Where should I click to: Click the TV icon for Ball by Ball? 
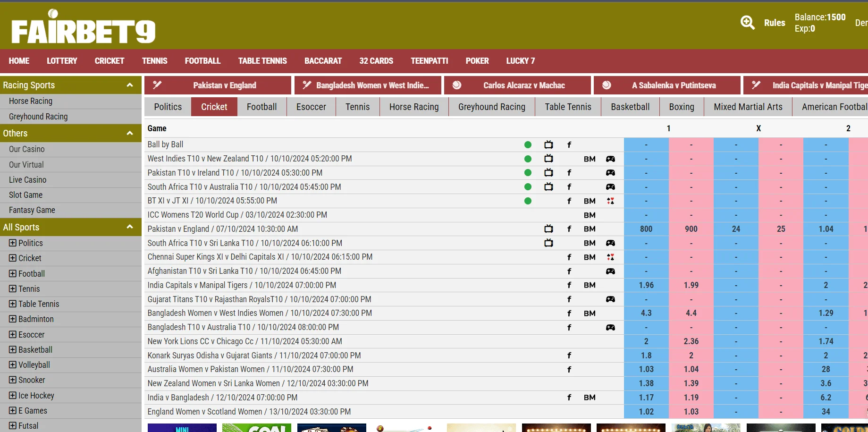tap(548, 145)
